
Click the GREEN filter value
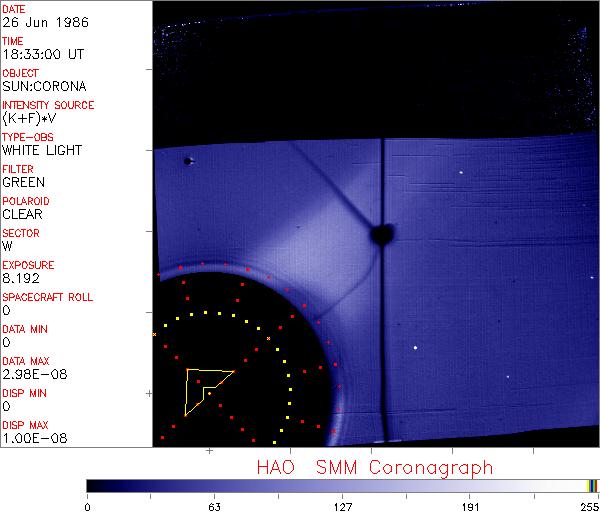coord(23,182)
